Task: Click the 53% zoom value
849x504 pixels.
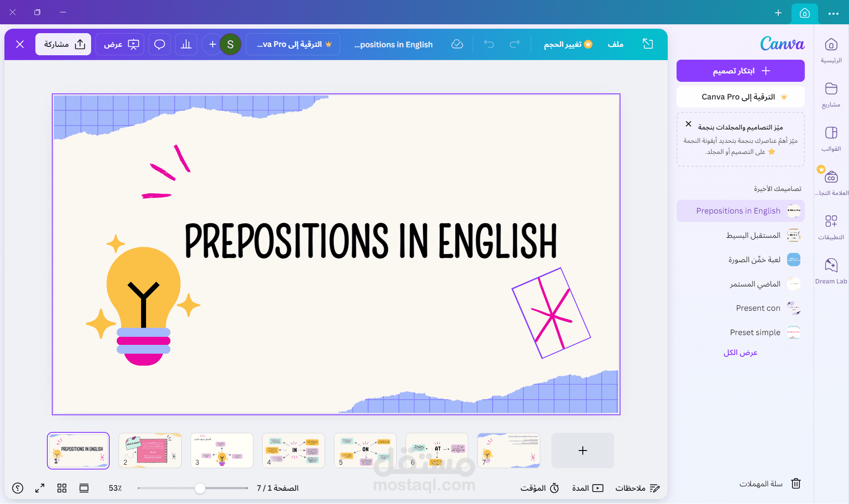Action: [x=115, y=488]
